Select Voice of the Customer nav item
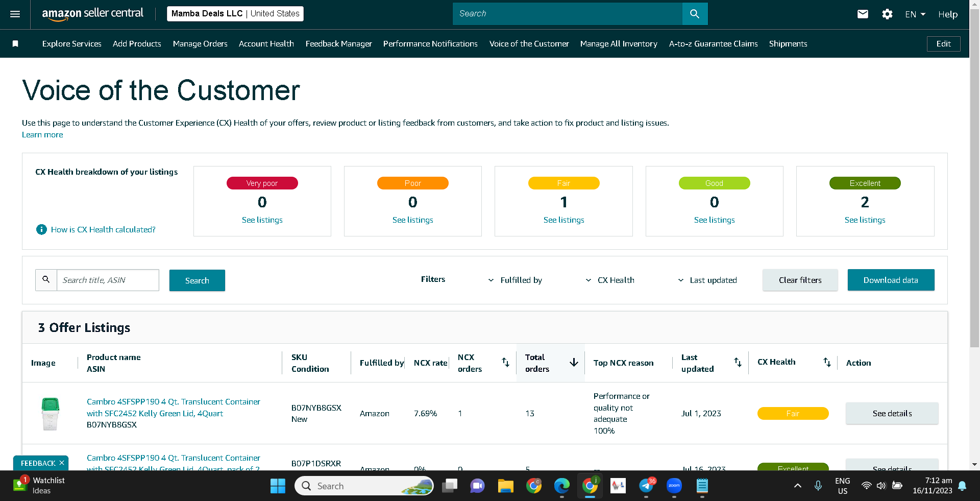The width and height of the screenshot is (980, 501). click(x=529, y=44)
